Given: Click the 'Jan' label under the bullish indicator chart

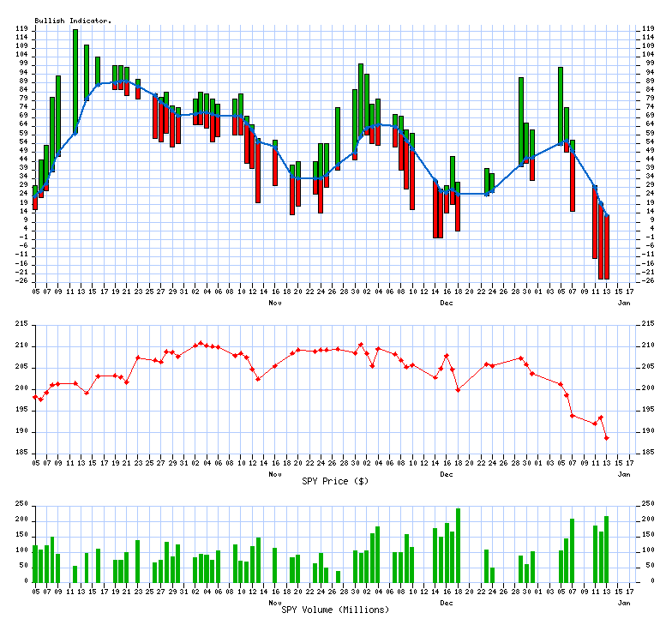Looking at the screenshot, I should [x=624, y=303].
